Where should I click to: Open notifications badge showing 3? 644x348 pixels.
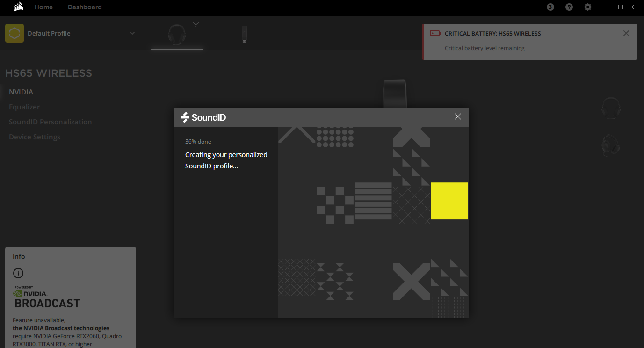coord(550,7)
